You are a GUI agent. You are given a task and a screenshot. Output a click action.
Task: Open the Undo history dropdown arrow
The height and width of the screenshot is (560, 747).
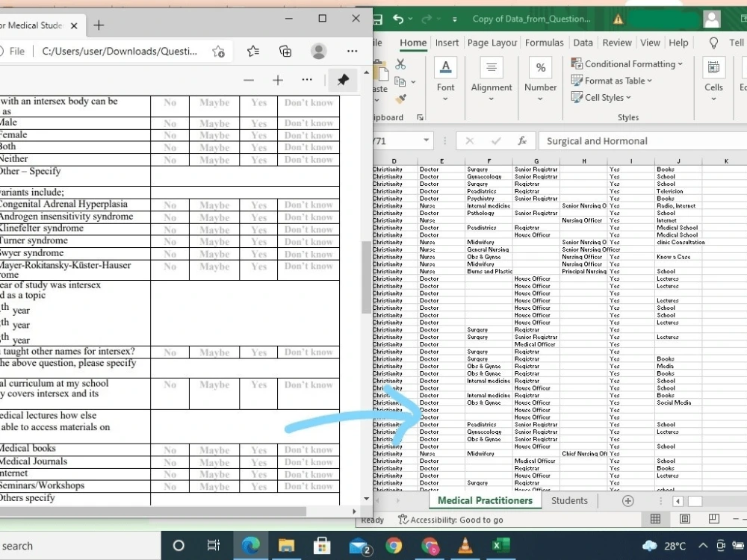(x=410, y=19)
